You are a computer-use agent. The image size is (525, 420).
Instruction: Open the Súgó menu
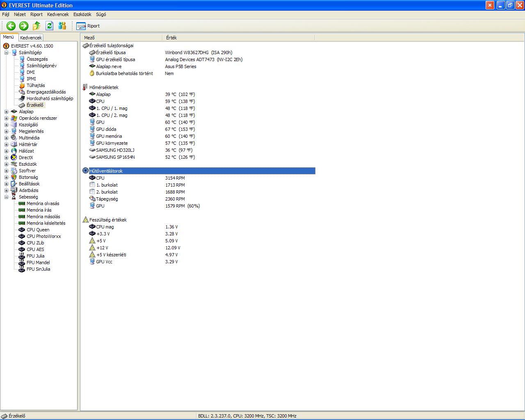pos(101,14)
